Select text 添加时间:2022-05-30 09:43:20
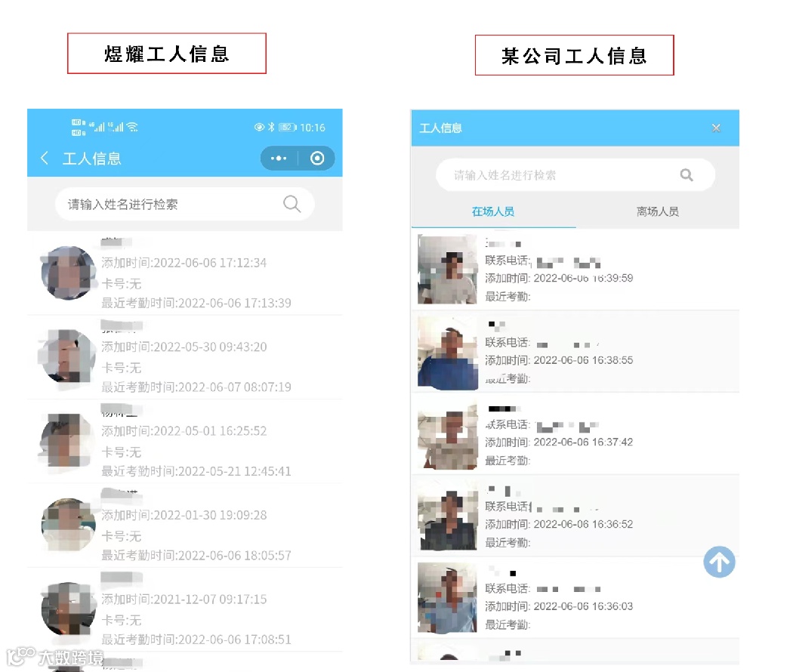793x672 pixels. coord(184,347)
